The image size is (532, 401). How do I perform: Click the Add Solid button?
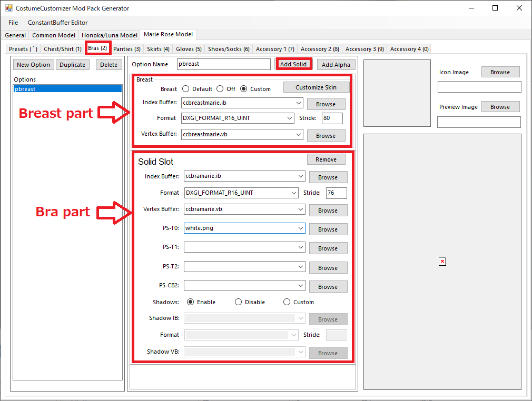(x=293, y=64)
